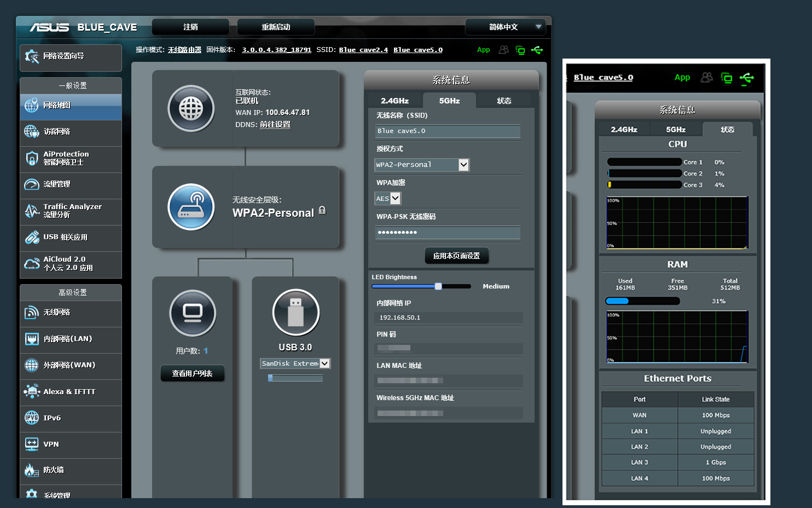
Task: Switch to the 状态 status tab
Action: [504, 101]
